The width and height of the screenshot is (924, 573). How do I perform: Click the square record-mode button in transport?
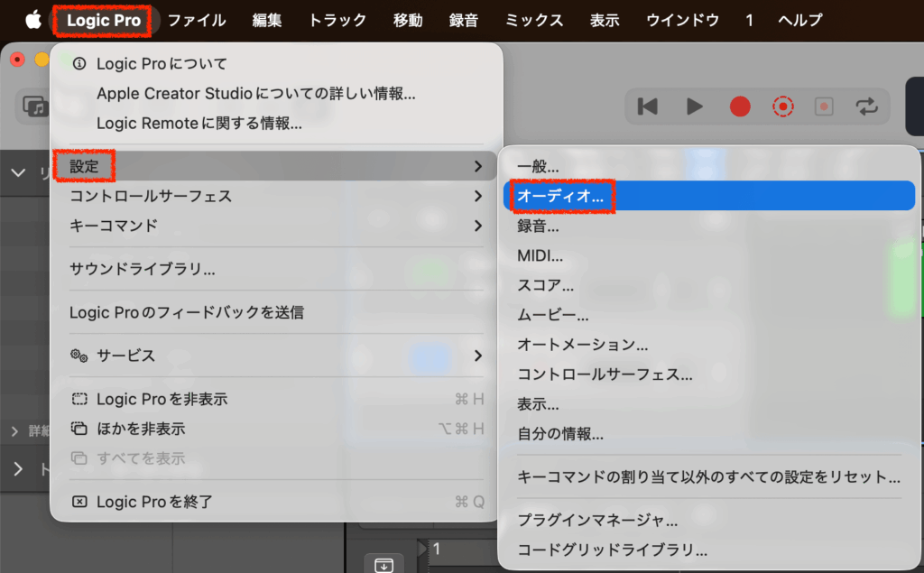(x=824, y=106)
